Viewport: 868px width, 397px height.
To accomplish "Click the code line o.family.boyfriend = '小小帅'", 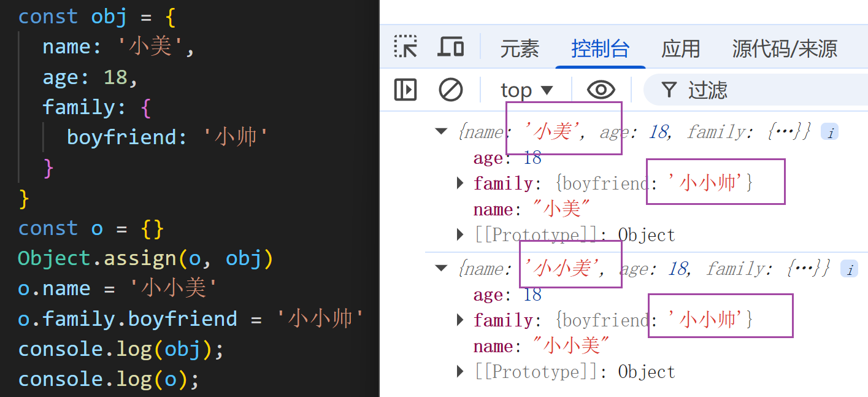I will (x=191, y=318).
